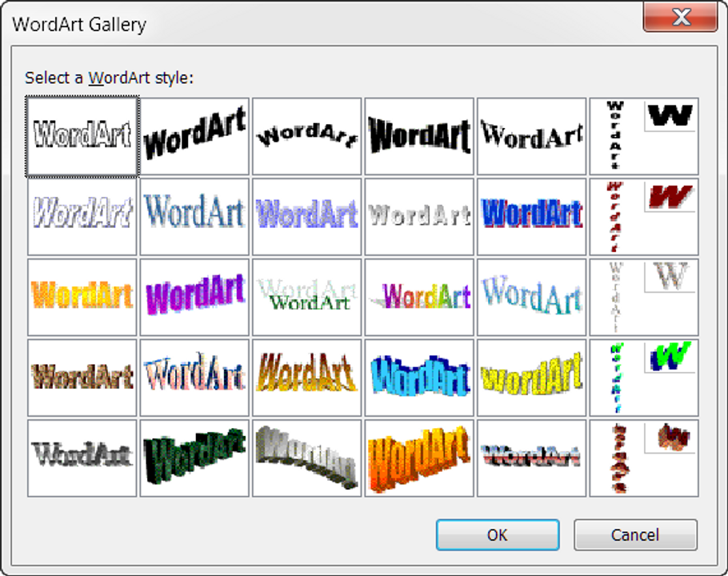Screen dimensions: 728x576
Task: Confirm selection with the OK button
Action: pos(497,534)
